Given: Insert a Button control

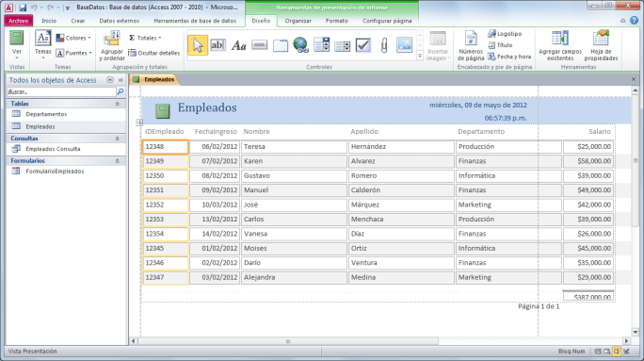Looking at the screenshot, I should pos(259,45).
